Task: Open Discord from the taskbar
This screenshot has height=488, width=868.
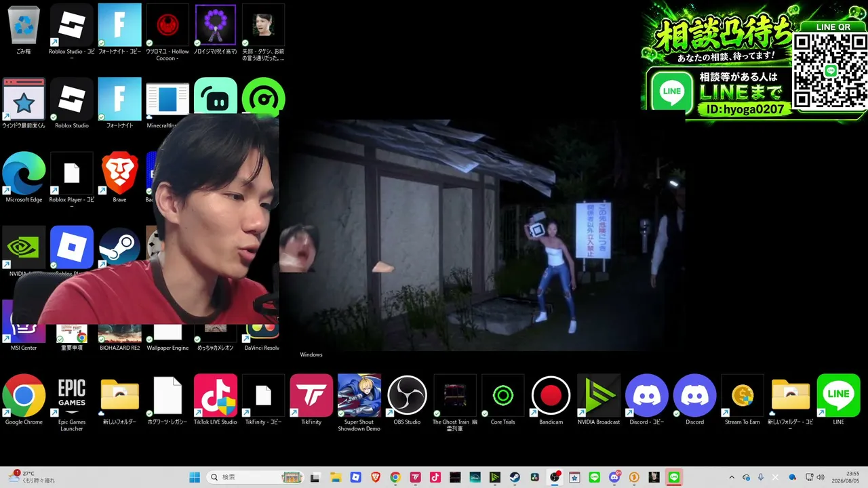Action: tap(614, 477)
